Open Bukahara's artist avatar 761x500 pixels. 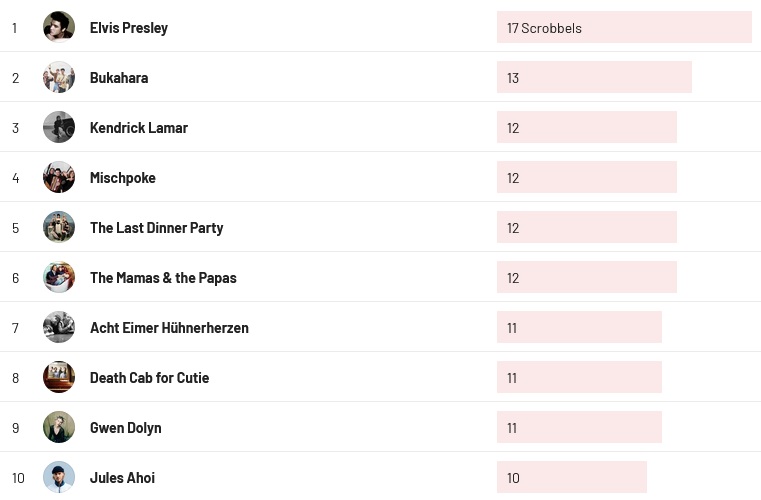pos(59,77)
